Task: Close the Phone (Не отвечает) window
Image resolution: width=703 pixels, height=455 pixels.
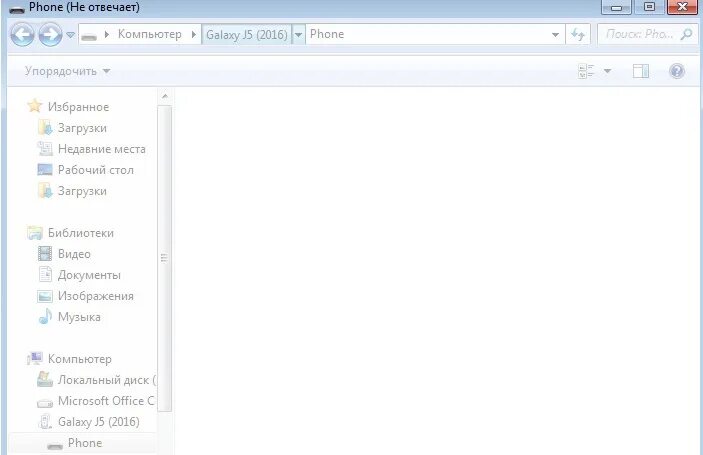Action: [682, 7]
